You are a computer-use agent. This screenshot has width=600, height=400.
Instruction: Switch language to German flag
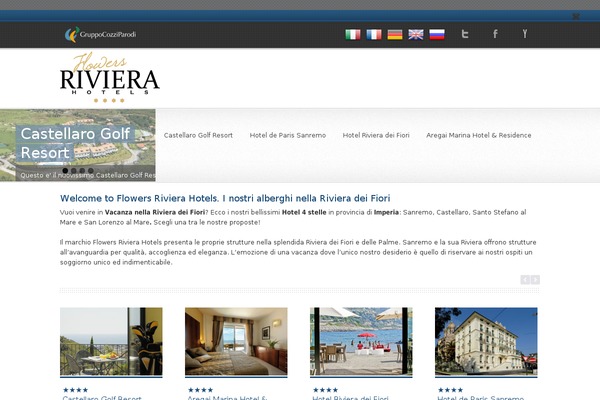click(395, 34)
